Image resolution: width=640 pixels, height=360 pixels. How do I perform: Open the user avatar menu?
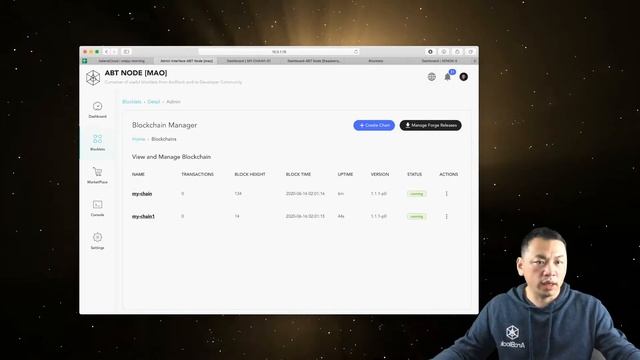tap(464, 77)
